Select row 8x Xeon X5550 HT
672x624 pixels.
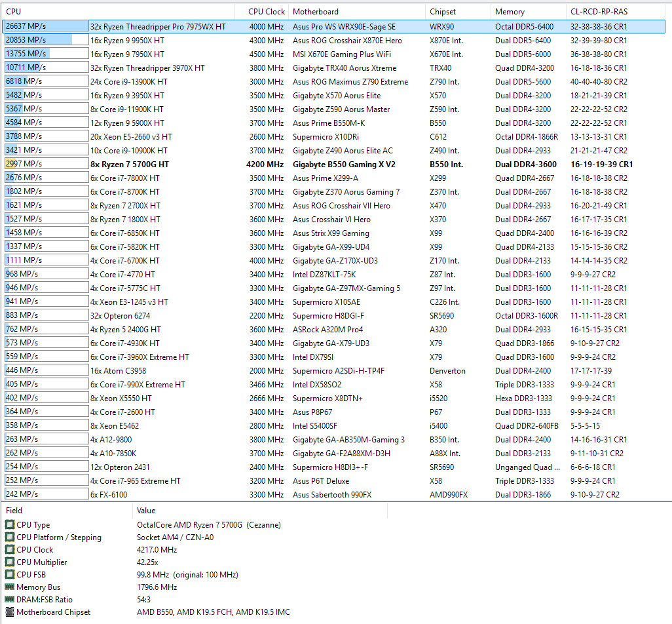[x=333, y=398]
